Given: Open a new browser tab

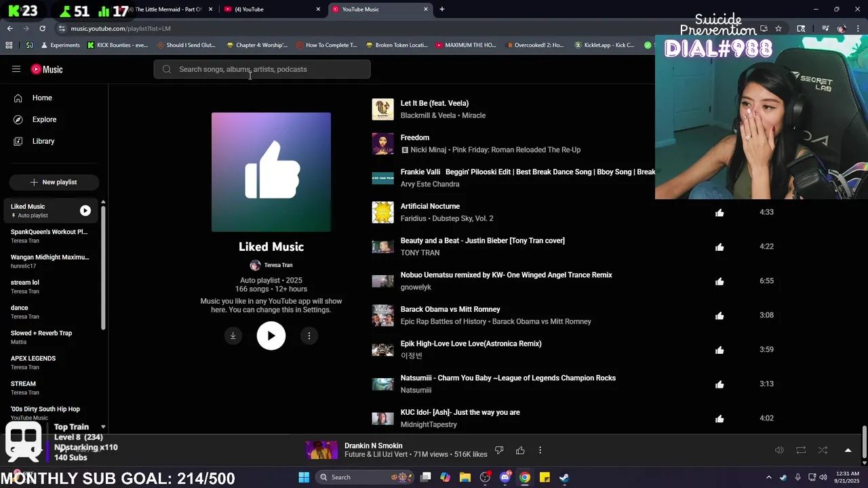Looking at the screenshot, I should click(442, 9).
